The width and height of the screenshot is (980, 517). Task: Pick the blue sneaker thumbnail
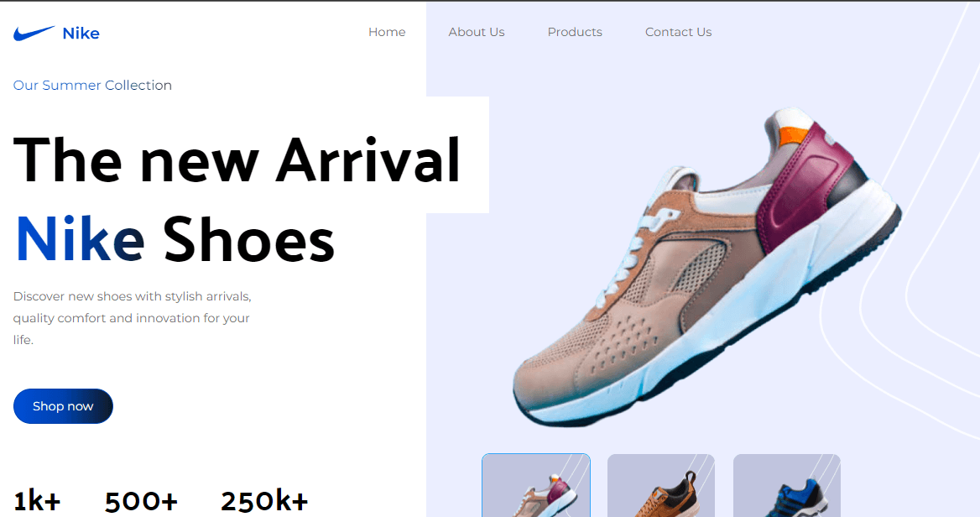point(787,485)
